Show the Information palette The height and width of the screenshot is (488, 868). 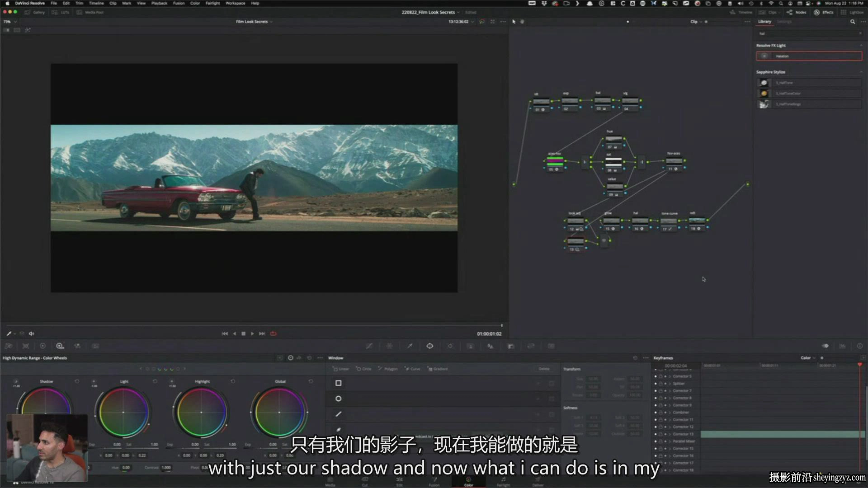coord(859,346)
